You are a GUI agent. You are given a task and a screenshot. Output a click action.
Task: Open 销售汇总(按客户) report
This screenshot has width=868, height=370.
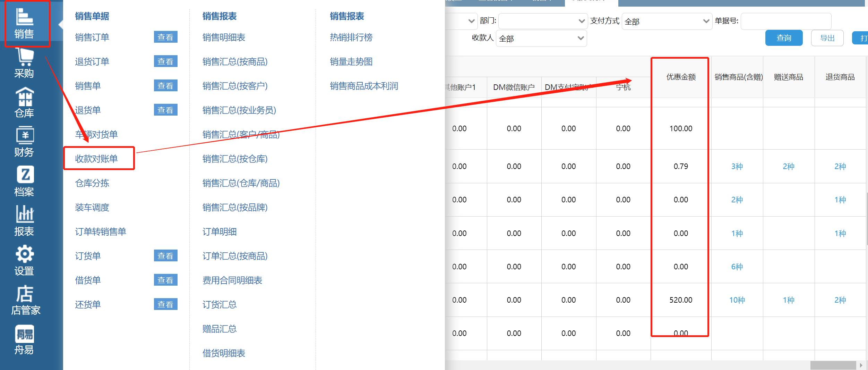pos(235,86)
